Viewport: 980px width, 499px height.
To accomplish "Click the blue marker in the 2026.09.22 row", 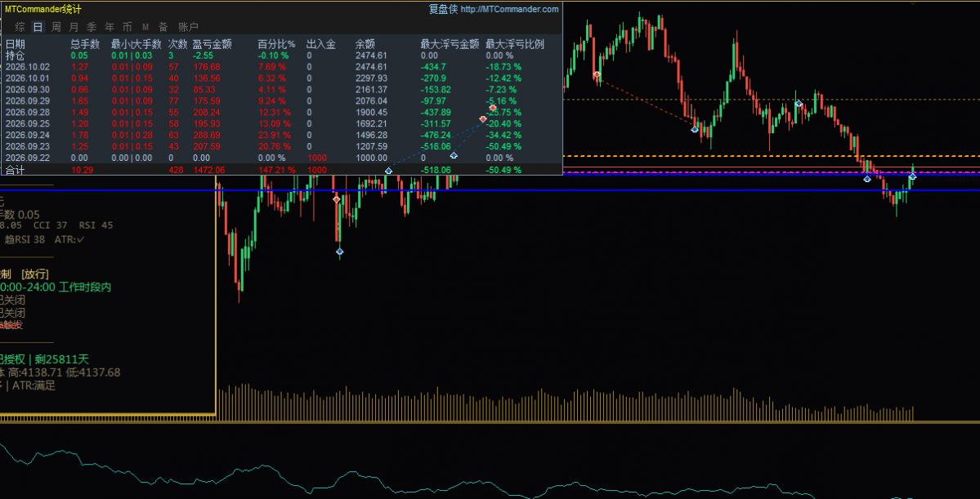I will point(454,155).
